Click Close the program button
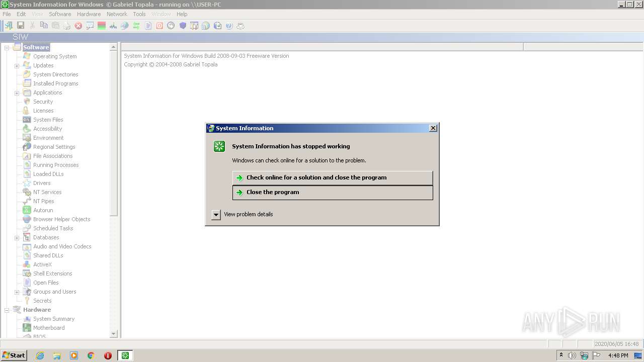The height and width of the screenshot is (362, 644). coord(333,193)
